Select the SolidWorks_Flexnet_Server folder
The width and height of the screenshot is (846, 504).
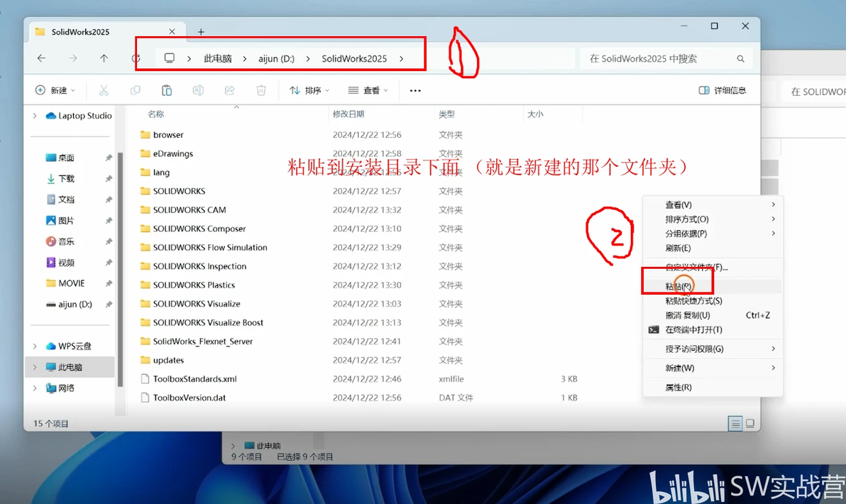[x=202, y=341]
